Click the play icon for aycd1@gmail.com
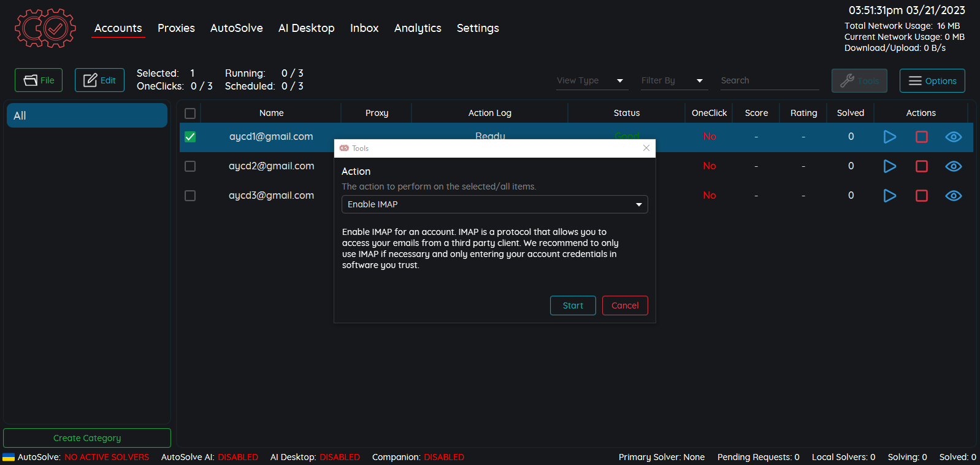 pyautogui.click(x=889, y=137)
